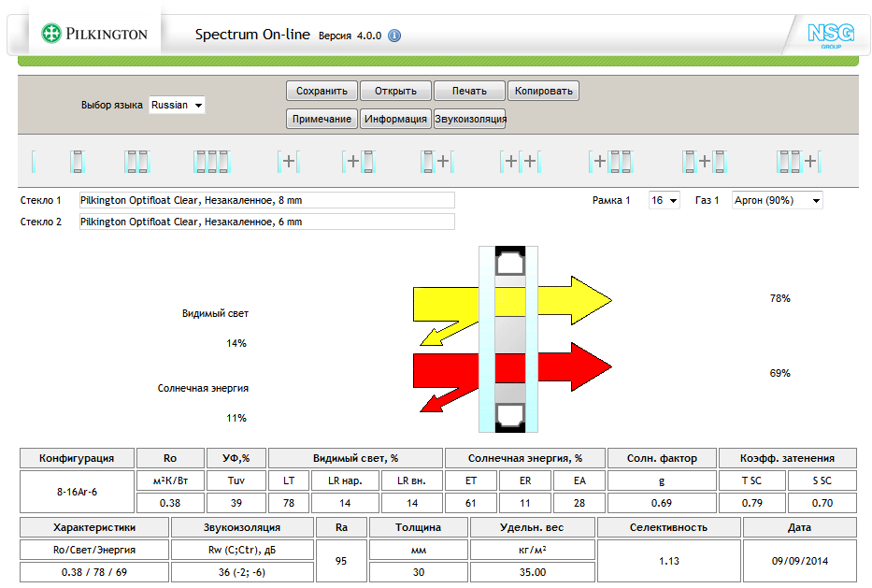The image size is (872, 588).
Task: Click the date 09/09/2014 cell
Action: coord(799,561)
